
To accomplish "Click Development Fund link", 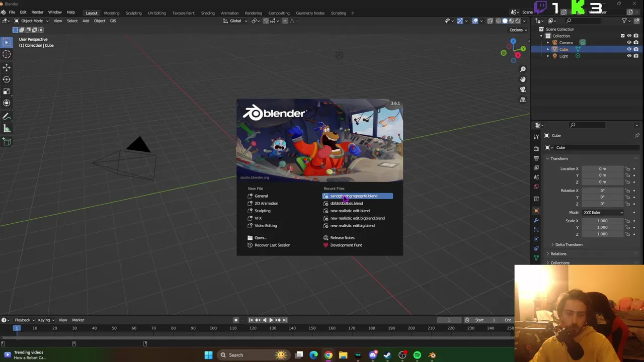I will [346, 245].
